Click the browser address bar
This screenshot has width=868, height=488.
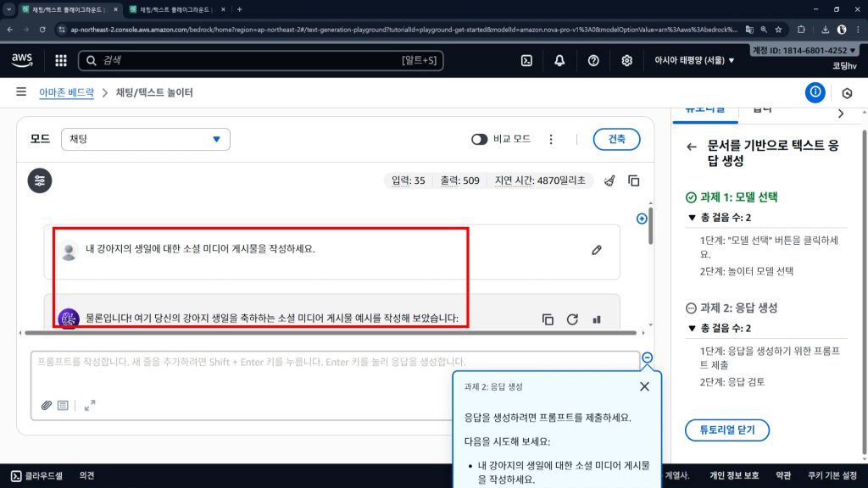[x=403, y=30]
